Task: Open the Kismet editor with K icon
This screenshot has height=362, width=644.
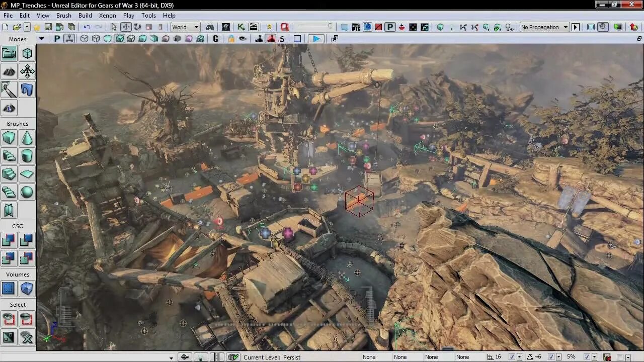Action: [241, 27]
